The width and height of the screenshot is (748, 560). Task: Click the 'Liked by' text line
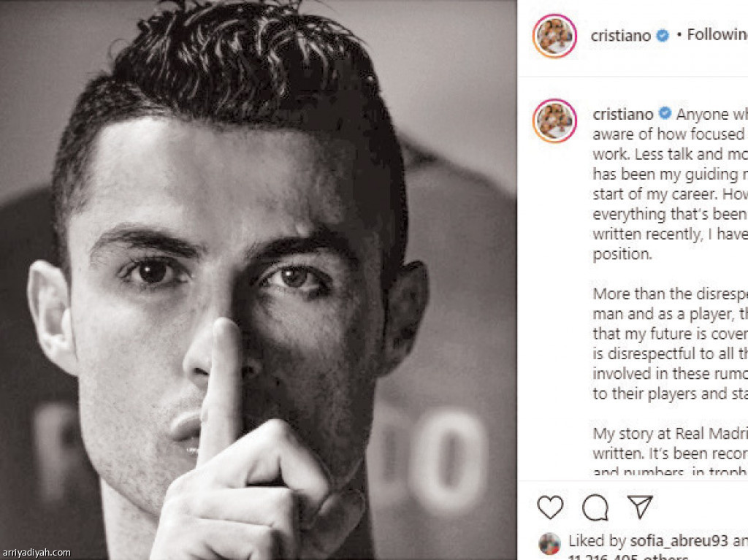pyautogui.click(x=658, y=541)
